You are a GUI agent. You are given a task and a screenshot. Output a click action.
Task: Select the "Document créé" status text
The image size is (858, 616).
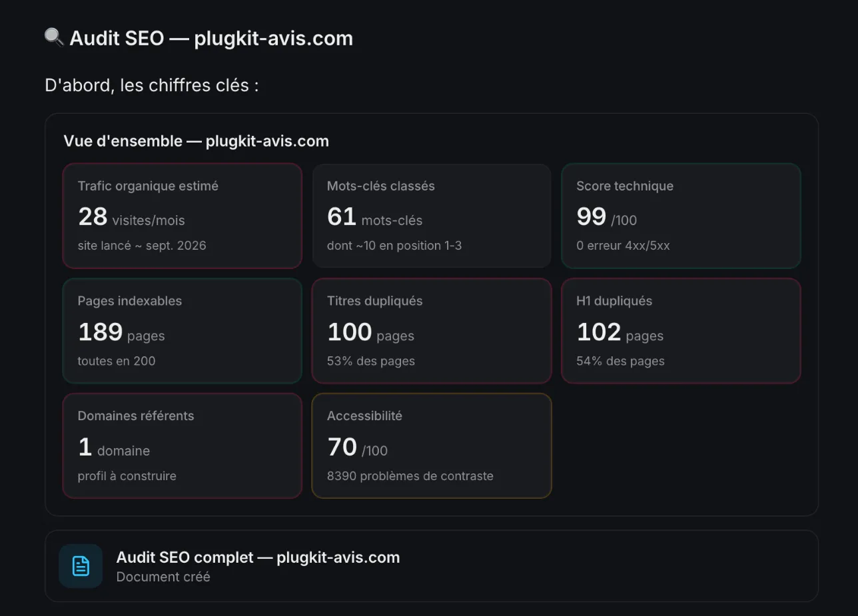click(163, 577)
